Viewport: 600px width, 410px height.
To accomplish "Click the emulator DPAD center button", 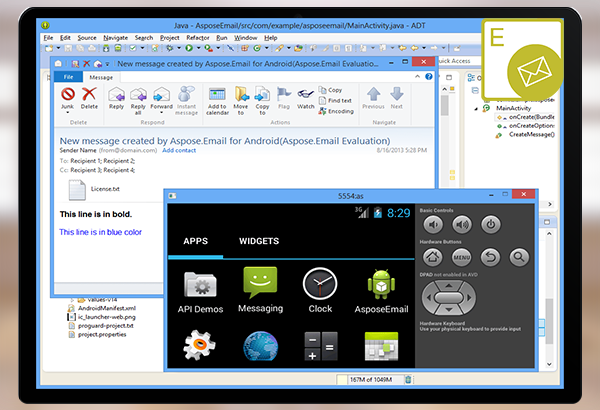I will click(449, 297).
